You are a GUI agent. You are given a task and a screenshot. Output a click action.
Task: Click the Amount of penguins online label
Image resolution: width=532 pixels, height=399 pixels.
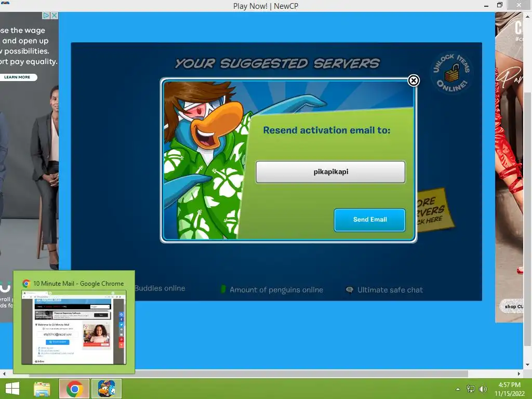pos(276,290)
